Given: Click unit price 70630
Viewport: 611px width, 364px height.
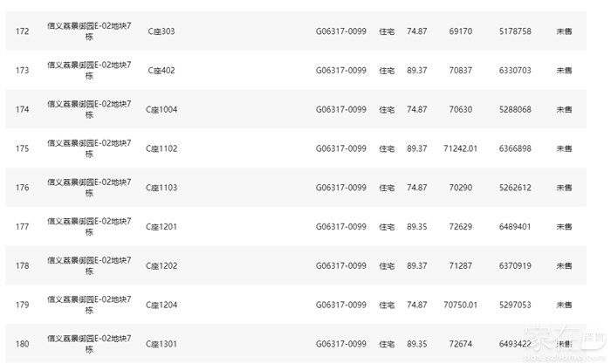Looking at the screenshot, I should pyautogui.click(x=460, y=110).
